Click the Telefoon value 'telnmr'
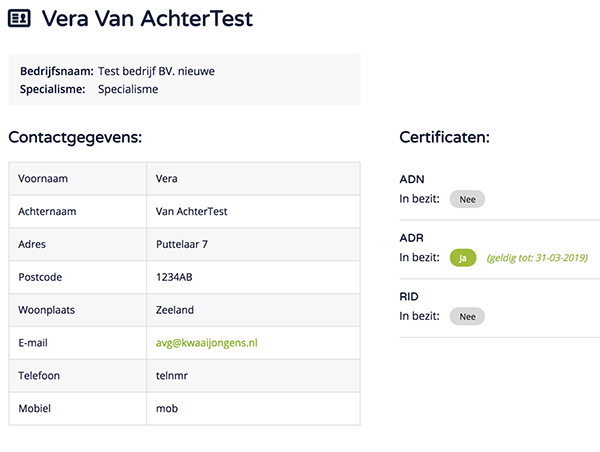 point(173,376)
